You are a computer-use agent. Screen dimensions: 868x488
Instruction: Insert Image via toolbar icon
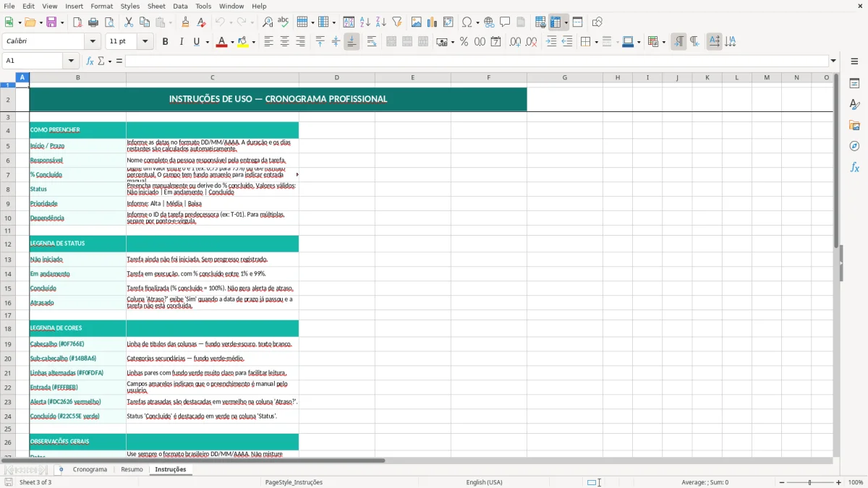pyautogui.click(x=417, y=22)
